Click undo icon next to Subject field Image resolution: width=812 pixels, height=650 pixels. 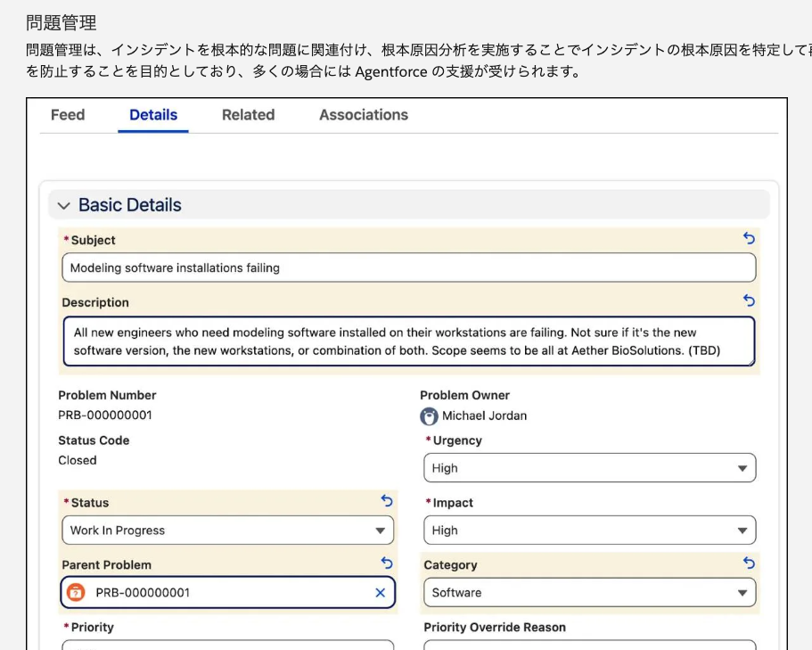point(749,239)
